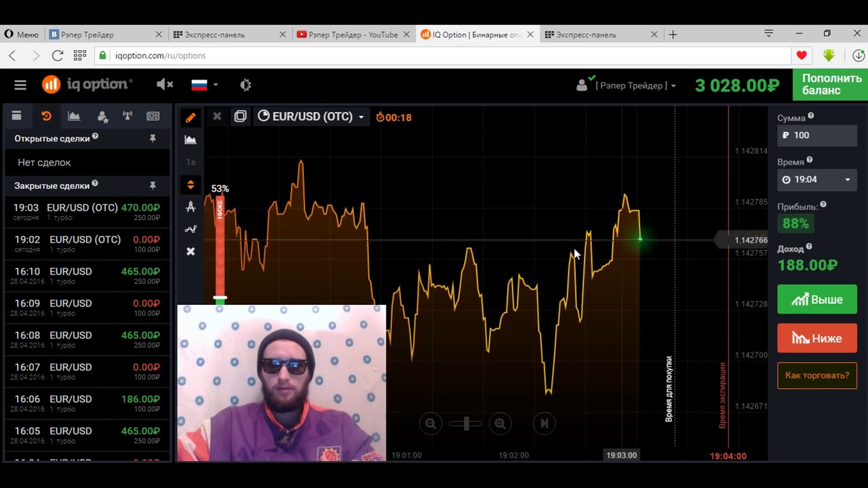Image resolution: width=868 pixels, height=488 pixels.
Task: Show help for Открытые сделки
Action: pyautogui.click(x=95, y=136)
